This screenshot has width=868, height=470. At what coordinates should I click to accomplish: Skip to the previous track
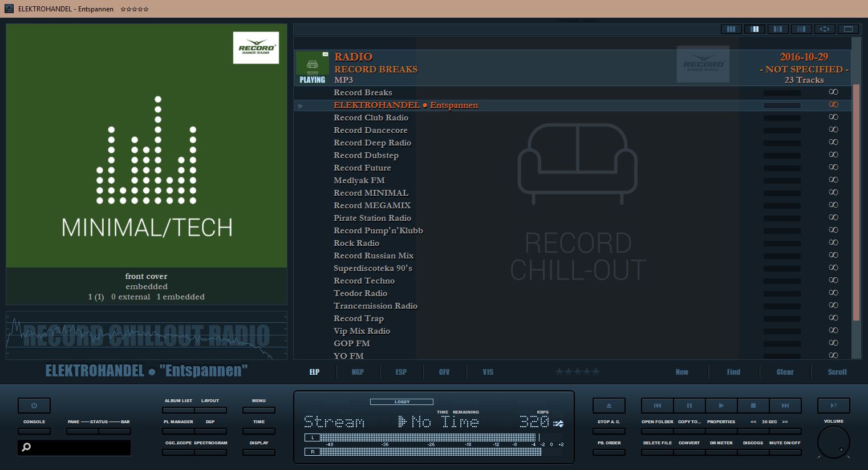tap(657, 406)
